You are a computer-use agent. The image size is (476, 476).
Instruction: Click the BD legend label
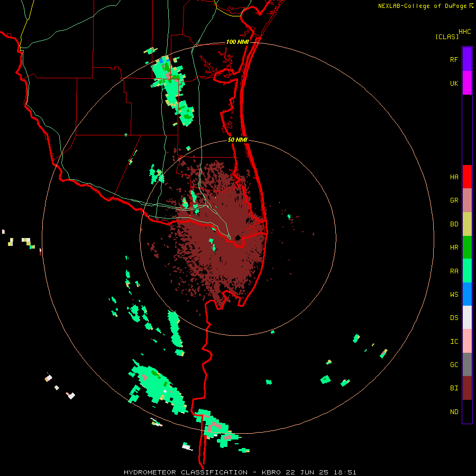coord(454,224)
